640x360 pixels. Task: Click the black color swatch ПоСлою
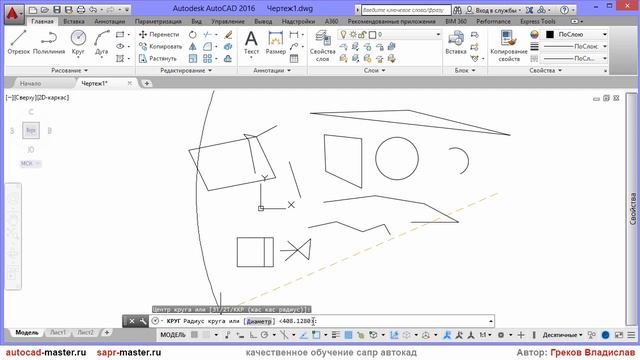click(x=550, y=35)
